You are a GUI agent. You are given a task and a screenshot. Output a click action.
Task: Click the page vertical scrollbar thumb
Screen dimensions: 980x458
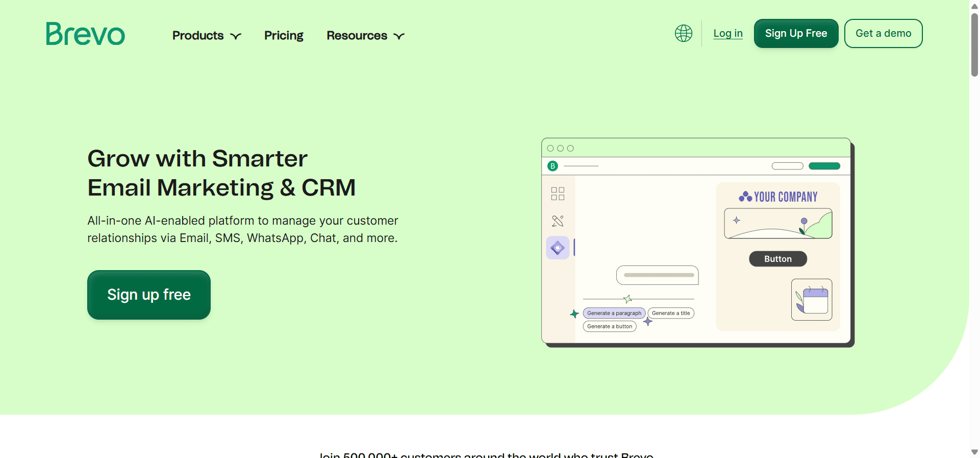coord(974,45)
